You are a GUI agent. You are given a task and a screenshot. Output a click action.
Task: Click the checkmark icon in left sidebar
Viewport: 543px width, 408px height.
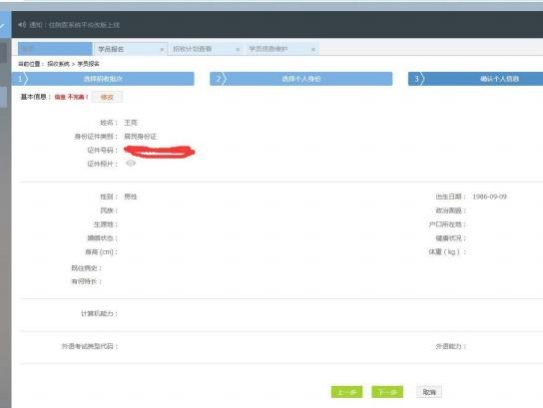[x=2, y=26]
